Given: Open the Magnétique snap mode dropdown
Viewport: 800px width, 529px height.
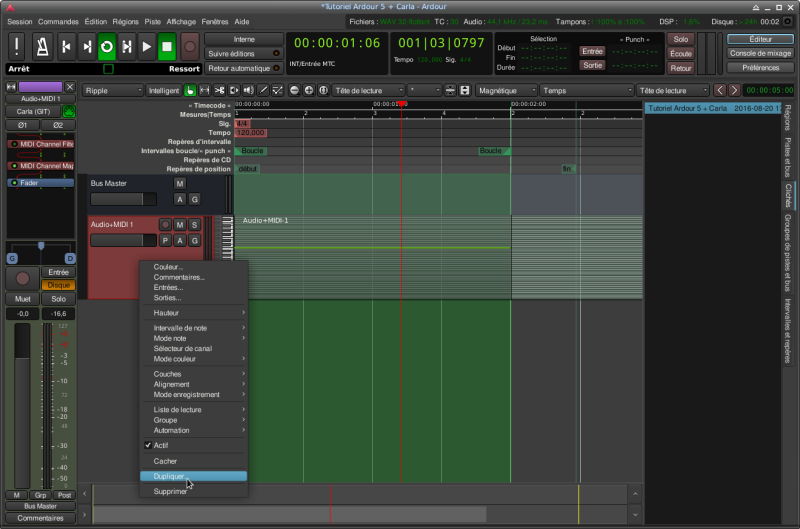Looking at the screenshot, I should [506, 90].
